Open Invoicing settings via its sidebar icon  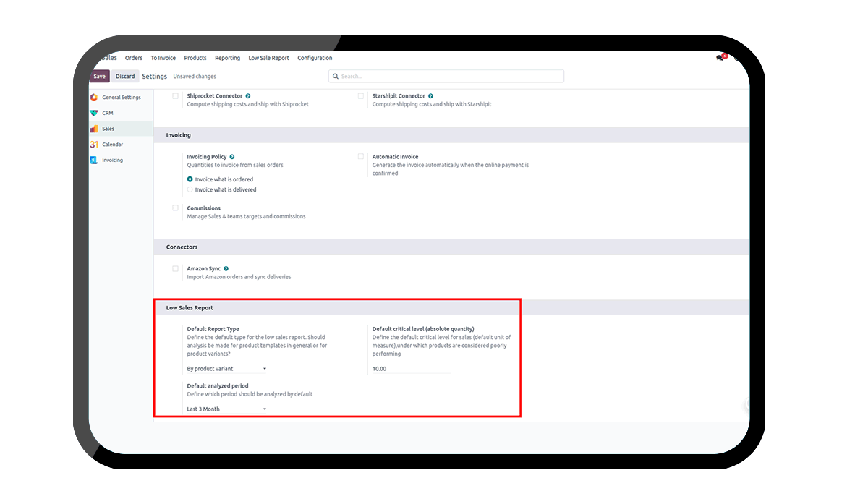[94, 161]
